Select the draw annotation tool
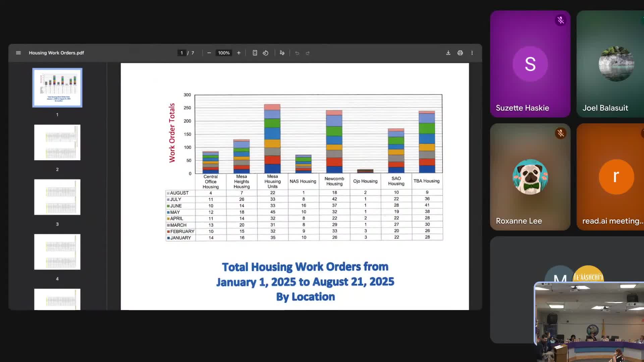This screenshot has width=644, height=362. tap(282, 53)
